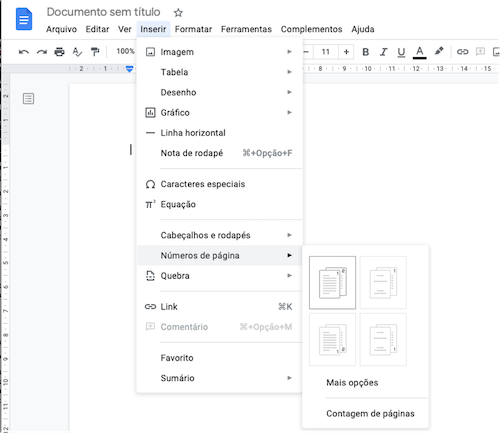Image resolution: width=500 pixels, height=433 pixels.
Task: Click the redo arrow icon
Action: point(42,52)
